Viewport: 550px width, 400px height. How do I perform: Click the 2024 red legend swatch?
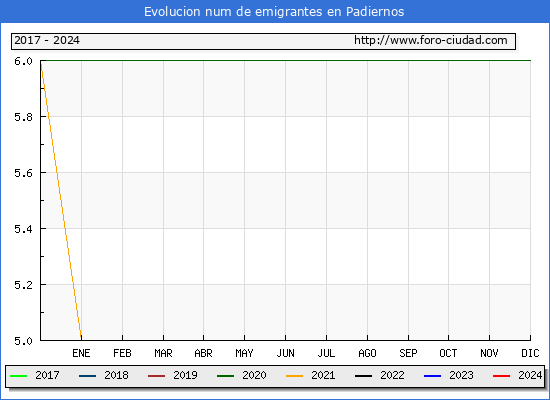point(501,376)
